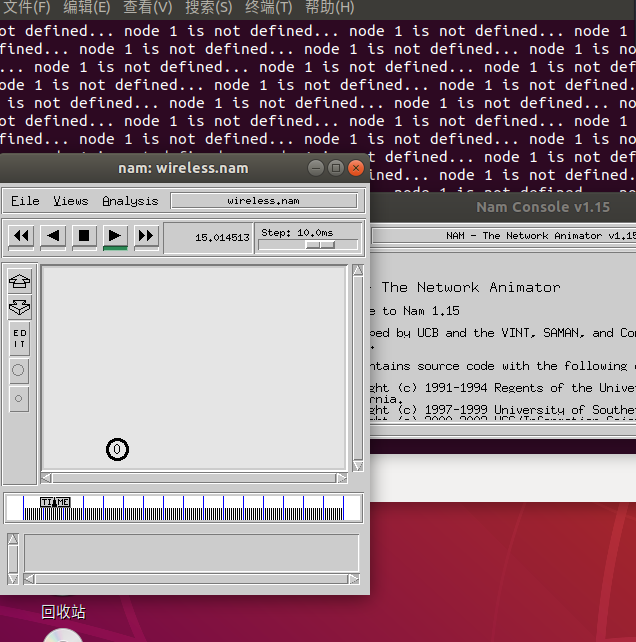Click the TIME marker on timeline
Screen dimensions: 636x642
click(55, 502)
